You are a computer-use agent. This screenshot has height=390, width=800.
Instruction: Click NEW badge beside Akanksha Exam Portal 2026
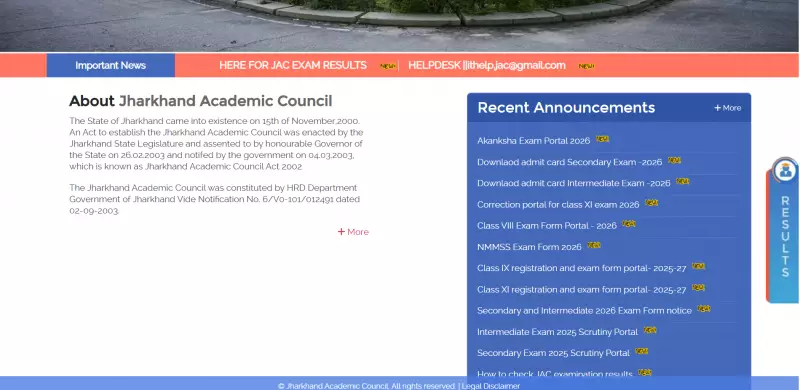click(603, 139)
